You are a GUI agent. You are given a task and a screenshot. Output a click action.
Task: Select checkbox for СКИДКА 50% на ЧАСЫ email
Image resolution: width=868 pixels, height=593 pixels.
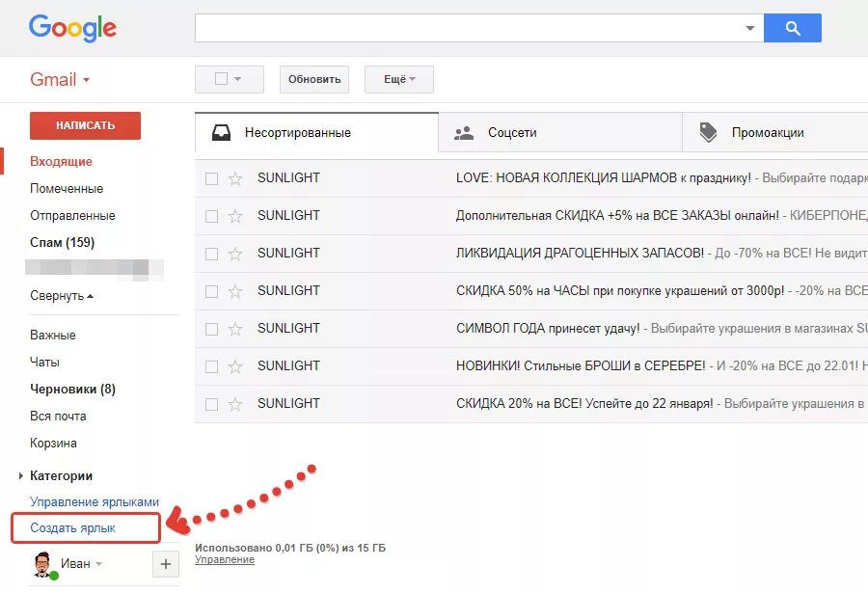coord(211,292)
